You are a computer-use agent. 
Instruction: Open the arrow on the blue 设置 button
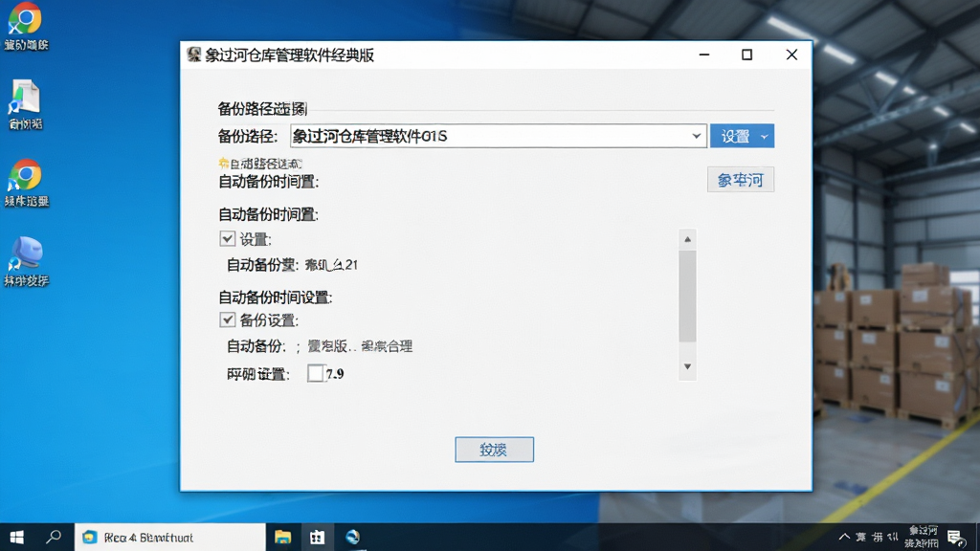[x=764, y=136]
